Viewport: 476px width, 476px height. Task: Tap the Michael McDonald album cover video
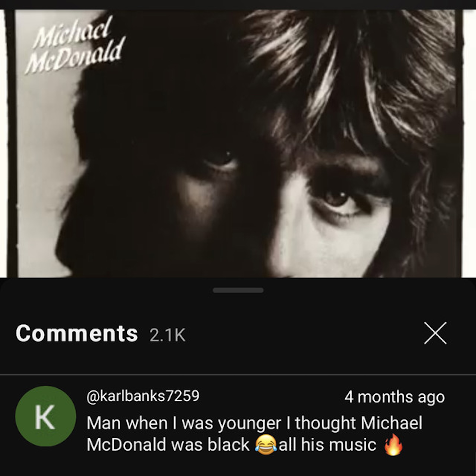coord(238,143)
